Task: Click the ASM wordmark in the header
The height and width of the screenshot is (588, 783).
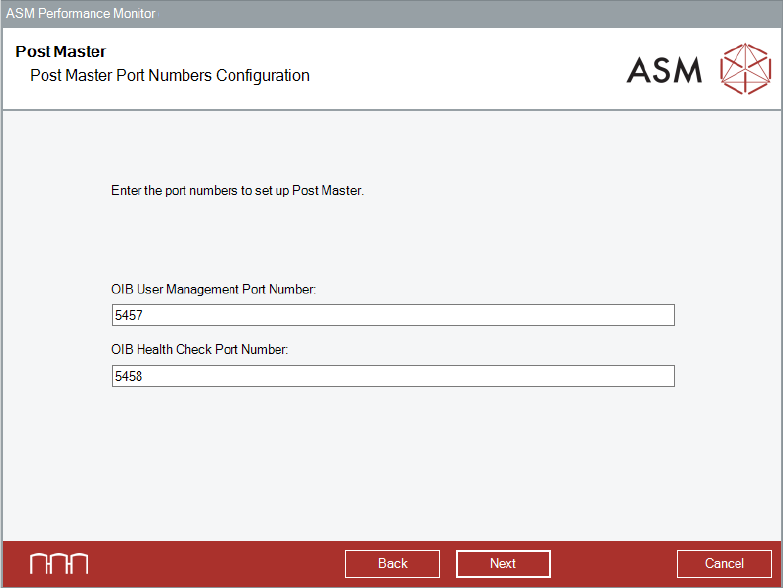Action: [664, 70]
